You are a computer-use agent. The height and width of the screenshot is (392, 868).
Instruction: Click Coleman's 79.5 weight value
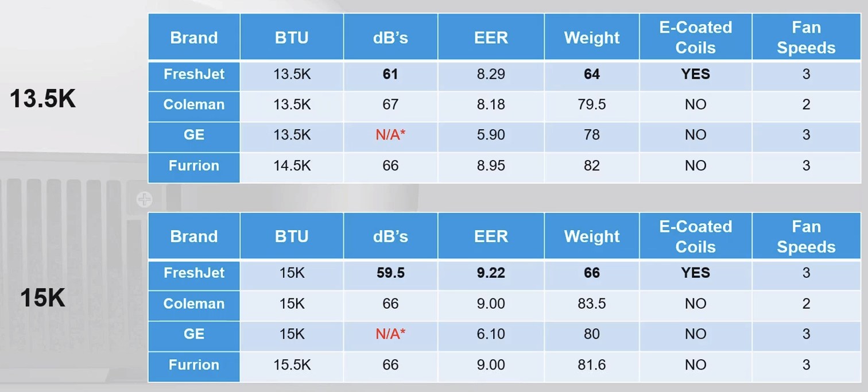pyautogui.click(x=591, y=104)
